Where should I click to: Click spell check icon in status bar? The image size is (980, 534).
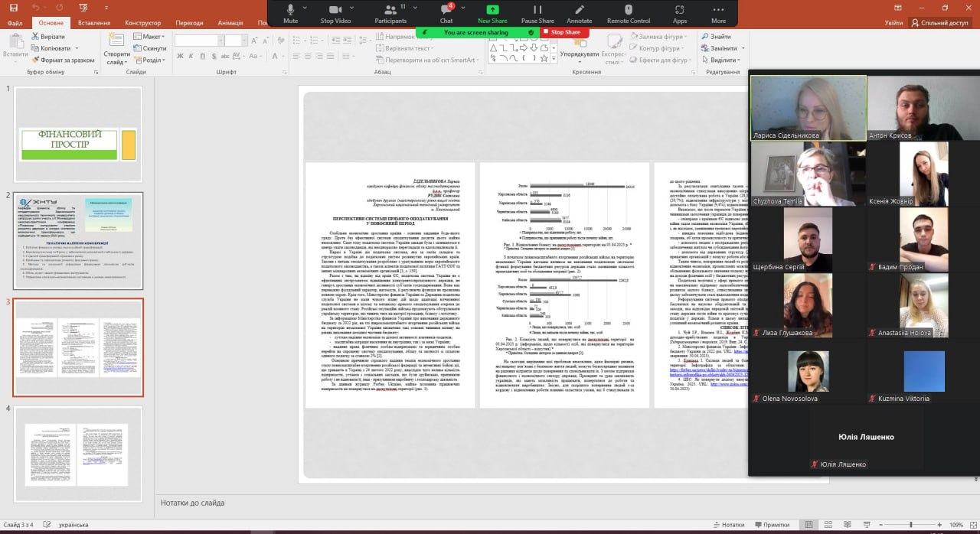point(47,525)
